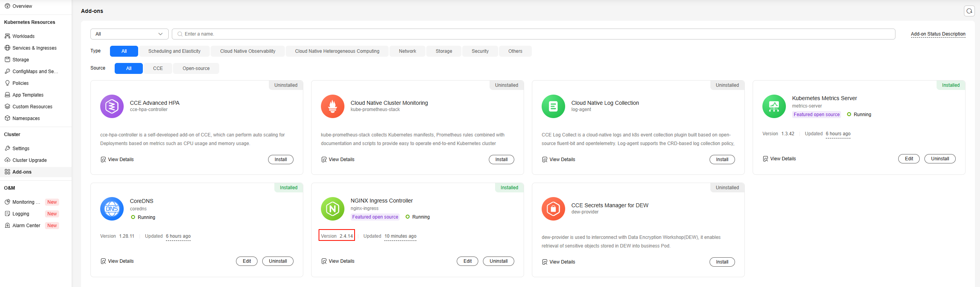Click the search magnifier icon in name field
Image resolution: width=980 pixels, height=287 pixels.
(180, 34)
